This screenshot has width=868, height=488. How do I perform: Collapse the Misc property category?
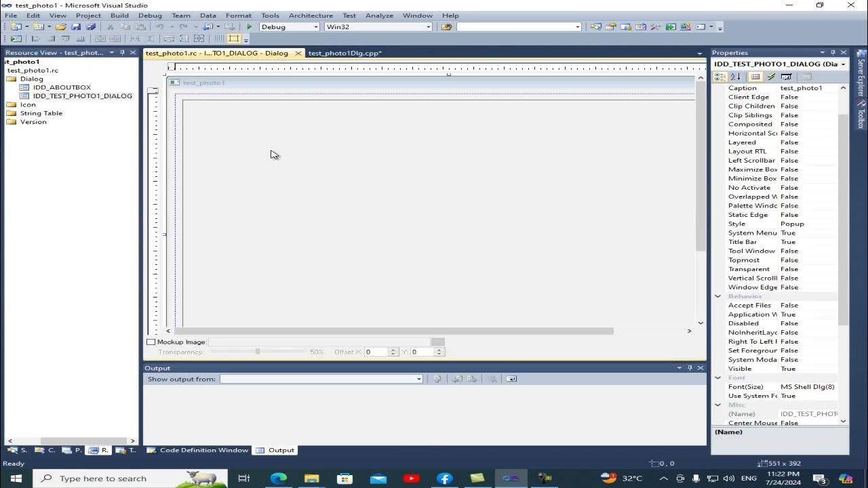coord(717,405)
